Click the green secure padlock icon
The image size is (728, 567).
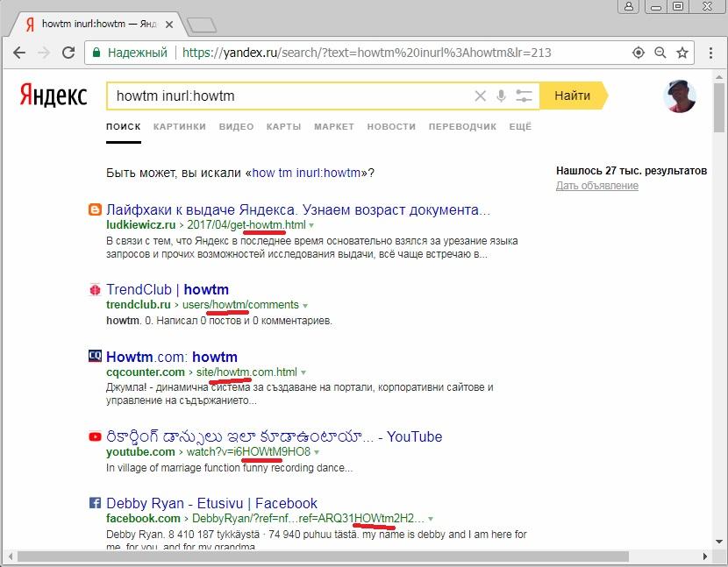coord(96,53)
